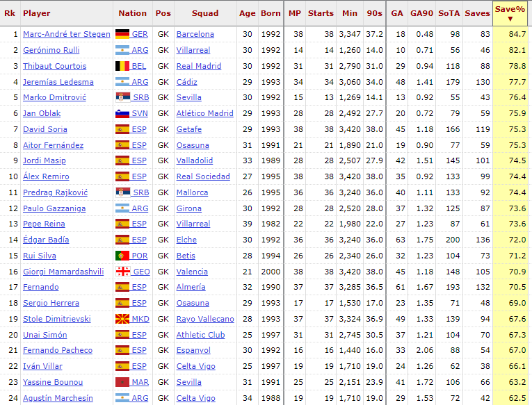Click the SRB flag in Rajković's row

coord(122,192)
